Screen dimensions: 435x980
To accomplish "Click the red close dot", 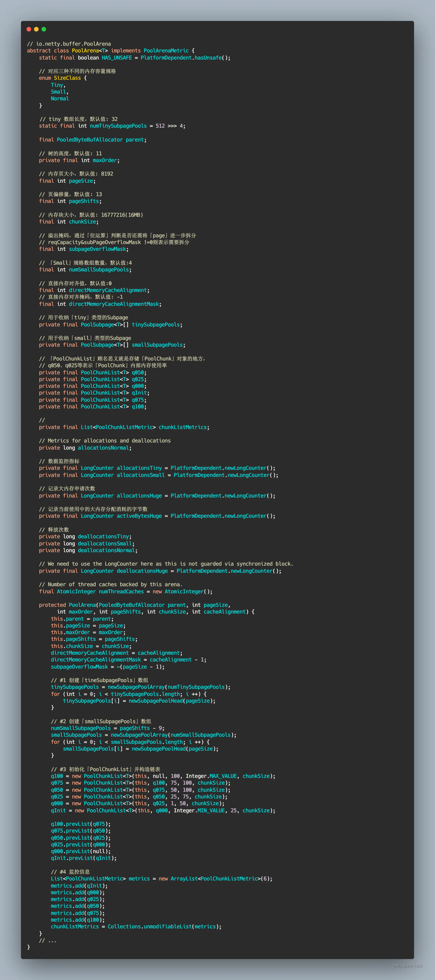I will (x=29, y=29).
